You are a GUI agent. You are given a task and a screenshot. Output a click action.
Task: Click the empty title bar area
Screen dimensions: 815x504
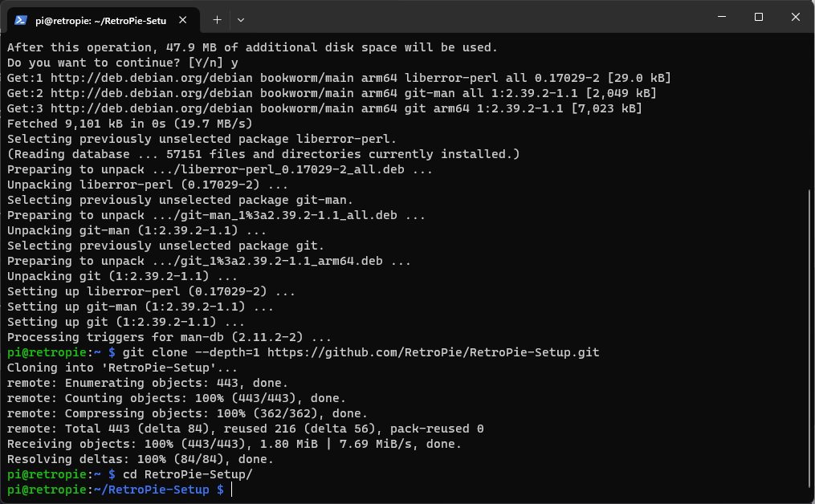482,18
